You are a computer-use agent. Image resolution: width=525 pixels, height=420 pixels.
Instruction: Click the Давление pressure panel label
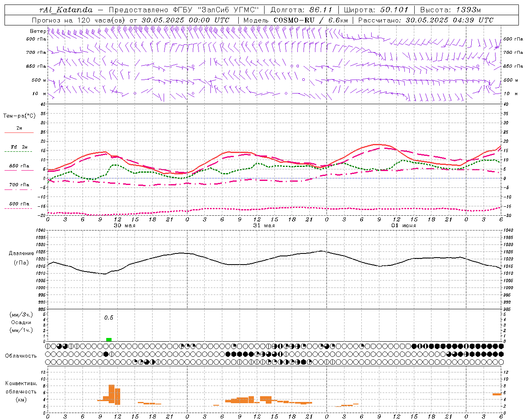coord(21,253)
